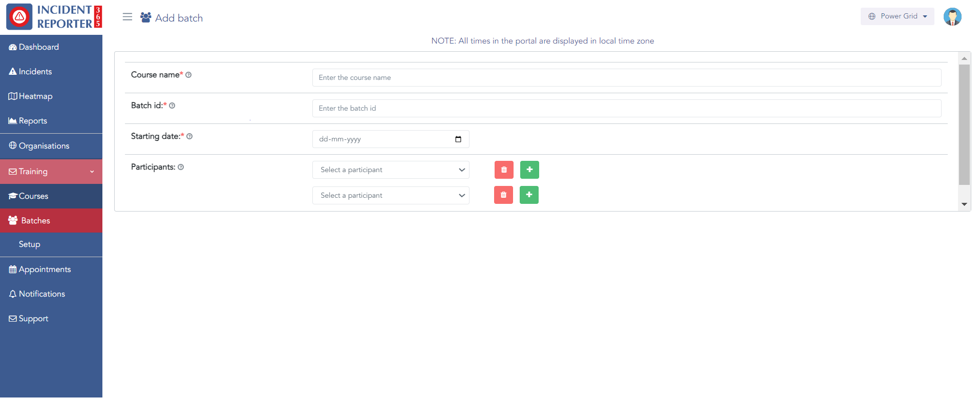
Task: Open the calendar picker for starting date
Action: click(458, 139)
